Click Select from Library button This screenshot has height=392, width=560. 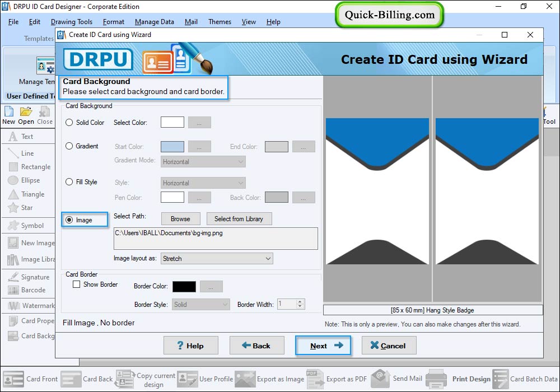click(239, 219)
